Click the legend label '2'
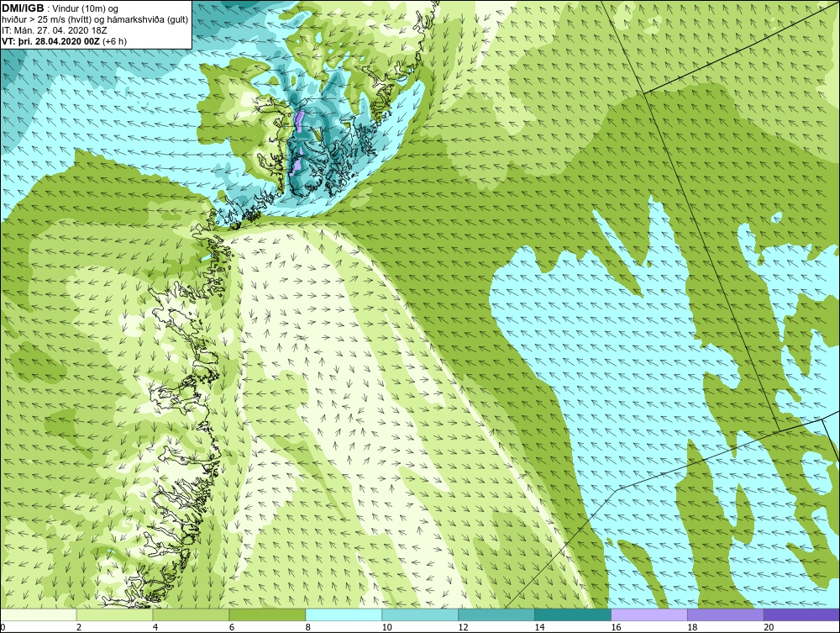 point(79,627)
